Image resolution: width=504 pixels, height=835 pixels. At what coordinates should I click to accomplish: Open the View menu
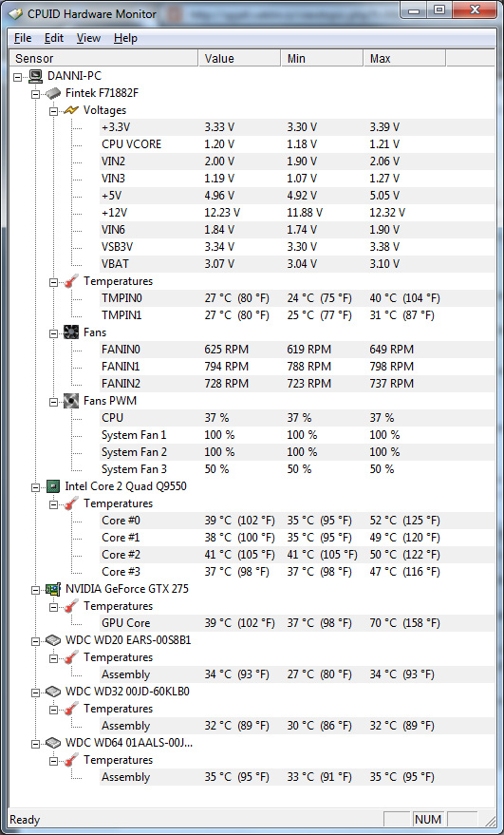point(88,38)
